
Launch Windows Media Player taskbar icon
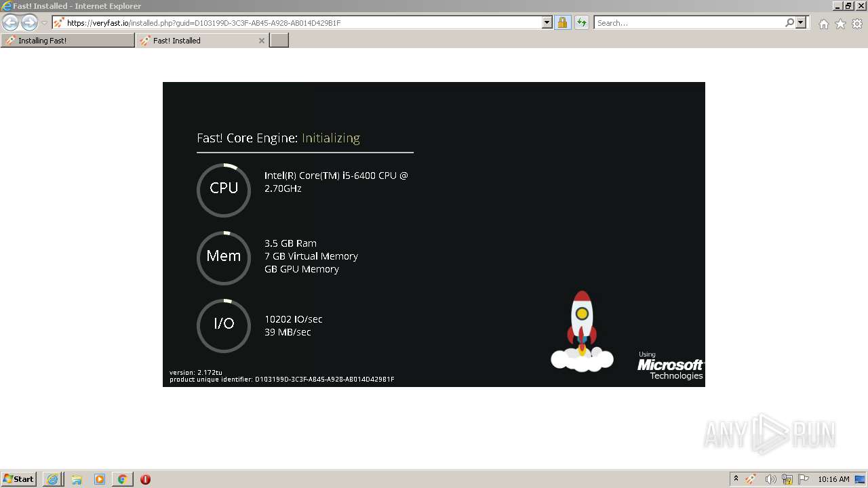coord(100,479)
